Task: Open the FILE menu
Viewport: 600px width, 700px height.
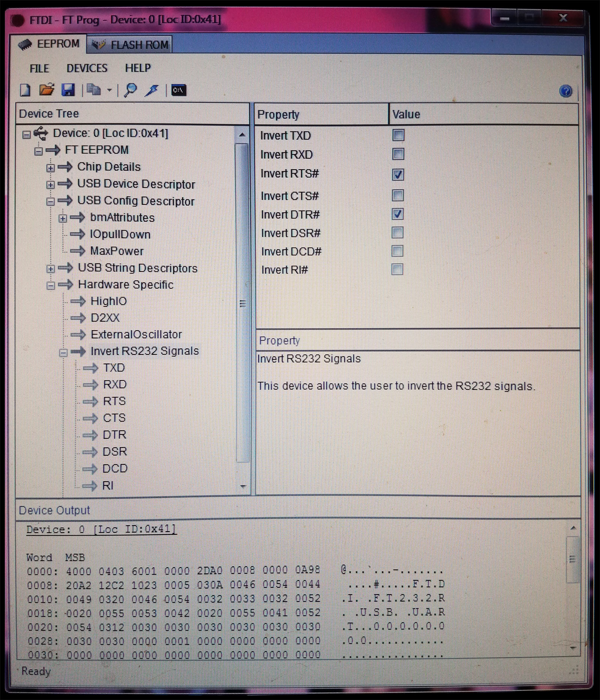Action: click(x=39, y=68)
